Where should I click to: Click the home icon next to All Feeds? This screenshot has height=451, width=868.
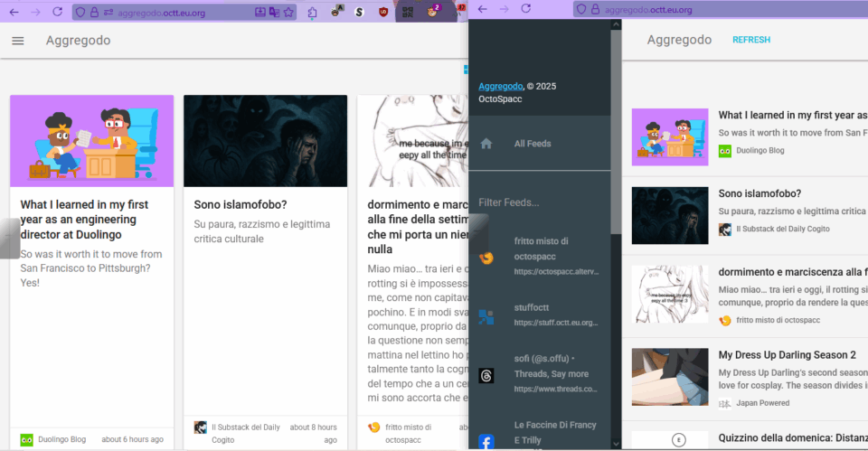click(486, 144)
